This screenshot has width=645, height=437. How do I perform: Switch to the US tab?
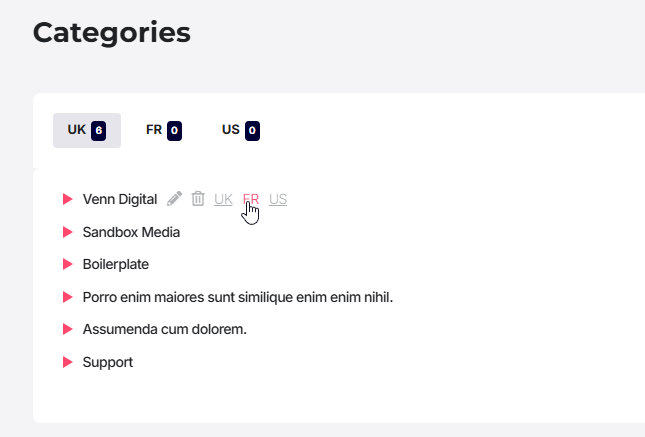point(241,130)
